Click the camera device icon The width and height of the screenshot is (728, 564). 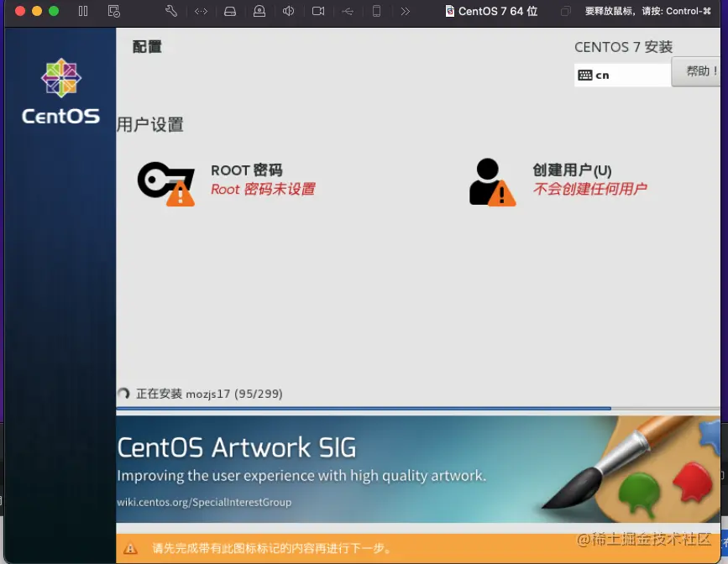tap(318, 11)
